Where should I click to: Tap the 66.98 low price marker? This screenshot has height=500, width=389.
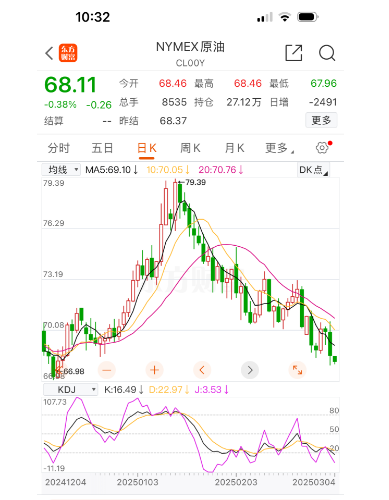[x=71, y=371]
